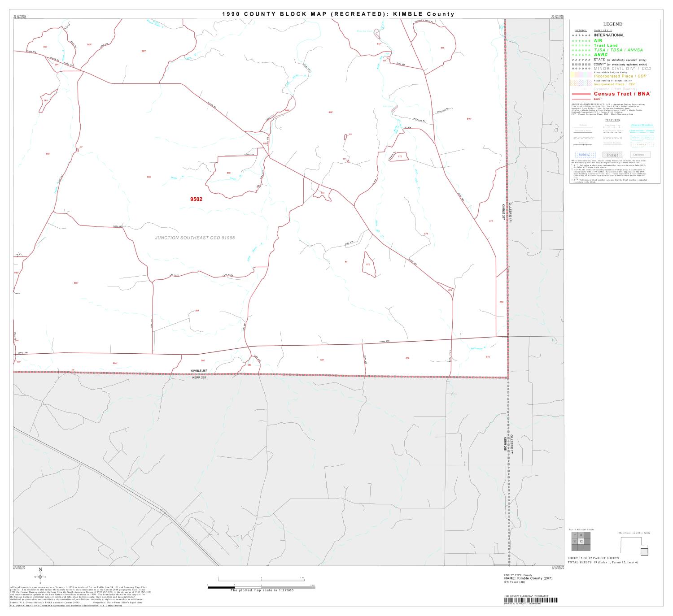Click the INTERNATIONAL symbol in the legend
This screenshot has width=673, height=616.
click(x=581, y=35)
